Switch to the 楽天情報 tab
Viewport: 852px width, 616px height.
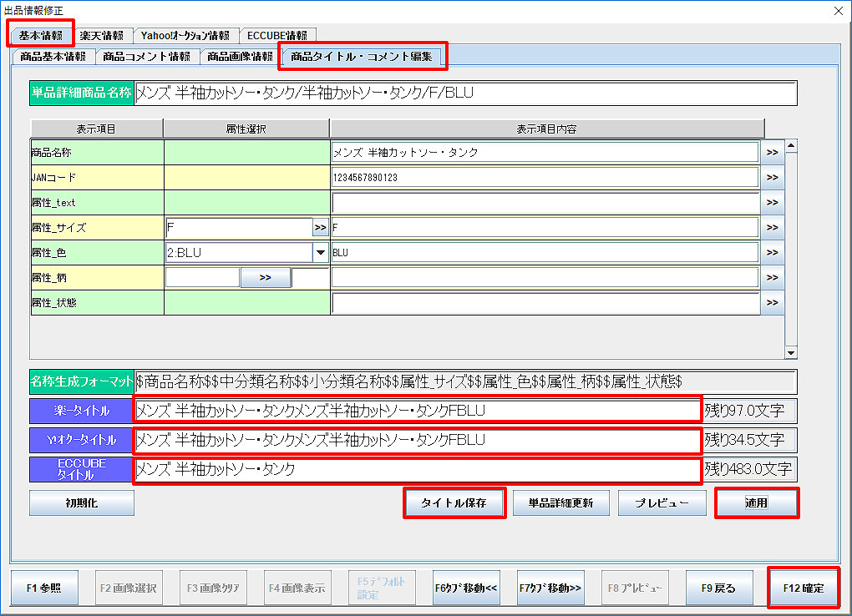tap(102, 35)
